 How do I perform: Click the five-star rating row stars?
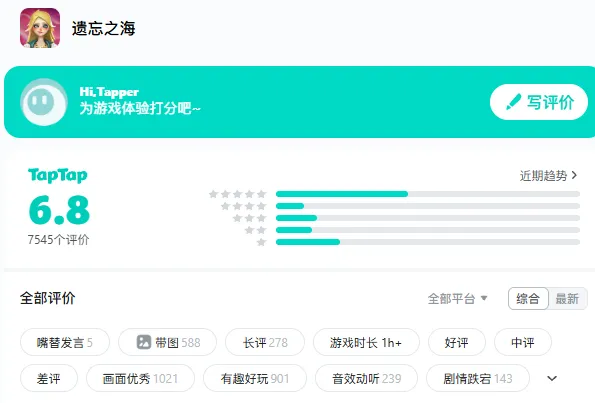point(238,194)
